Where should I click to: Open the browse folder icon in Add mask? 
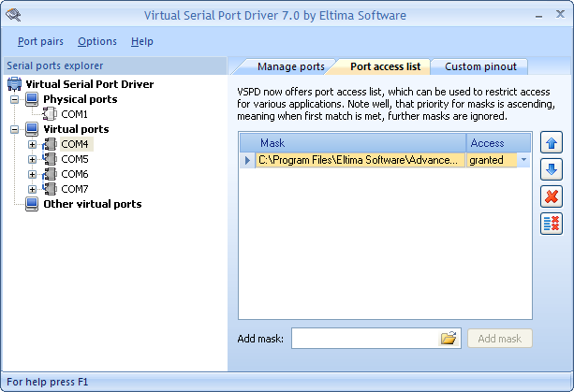449,339
